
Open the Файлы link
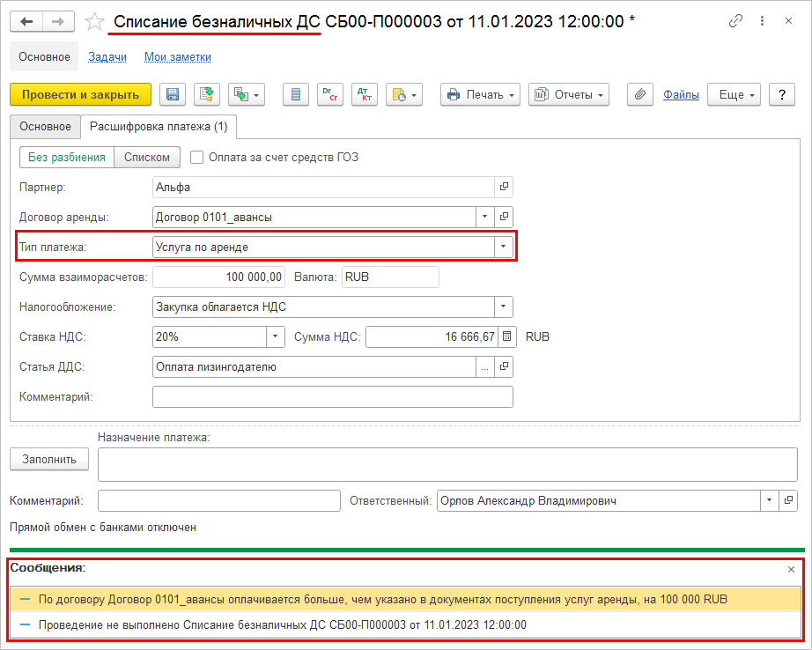coord(681,95)
